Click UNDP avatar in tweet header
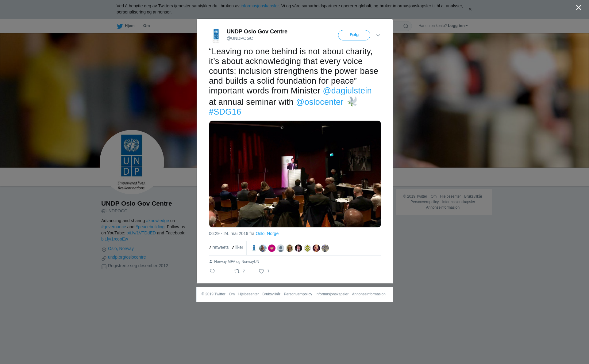 pos(216,36)
